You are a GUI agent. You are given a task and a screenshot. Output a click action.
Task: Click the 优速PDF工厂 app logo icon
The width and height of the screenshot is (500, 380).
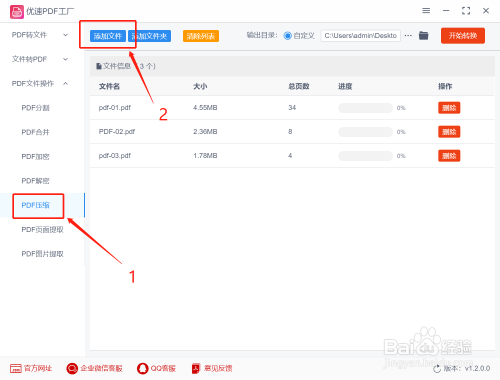tap(17, 12)
